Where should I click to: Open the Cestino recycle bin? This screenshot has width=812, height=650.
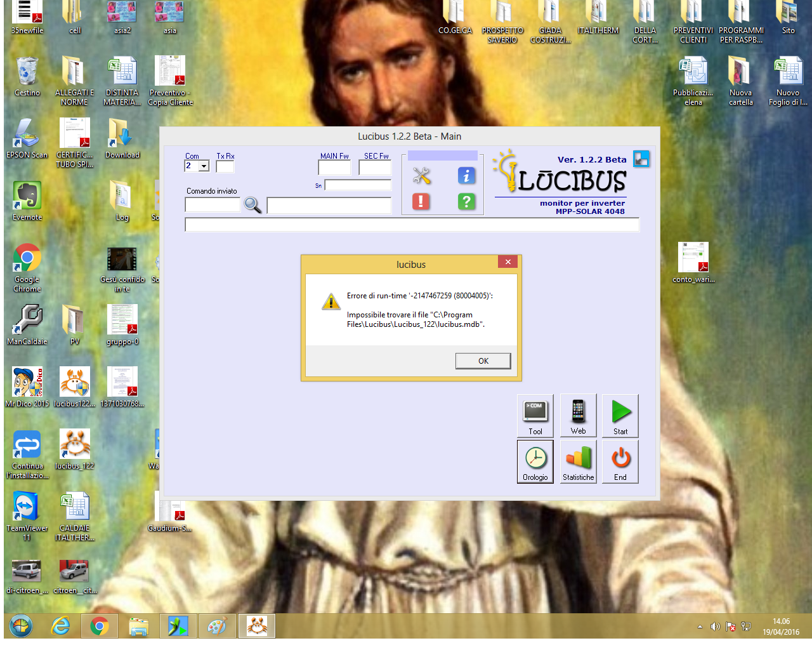(27, 77)
